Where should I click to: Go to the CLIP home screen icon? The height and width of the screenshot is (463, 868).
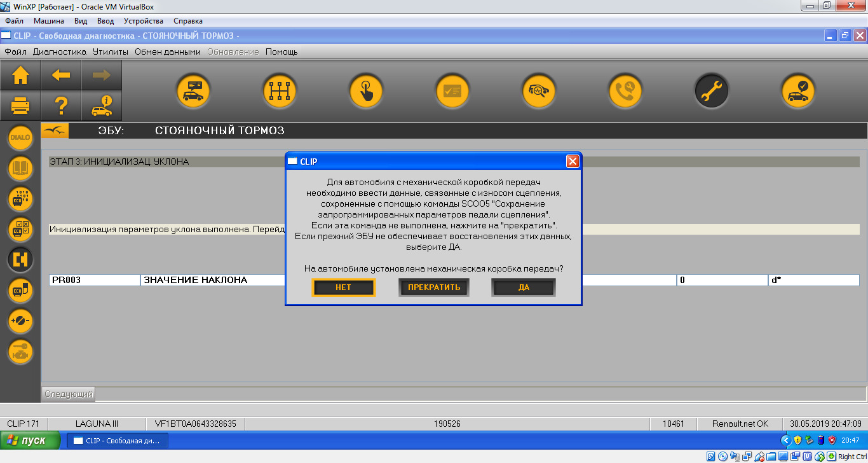[20, 76]
